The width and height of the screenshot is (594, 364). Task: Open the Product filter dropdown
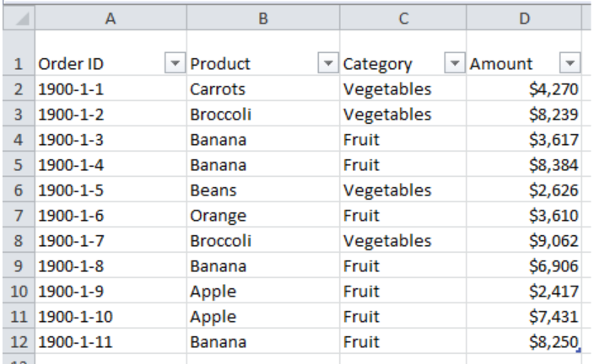(x=328, y=63)
